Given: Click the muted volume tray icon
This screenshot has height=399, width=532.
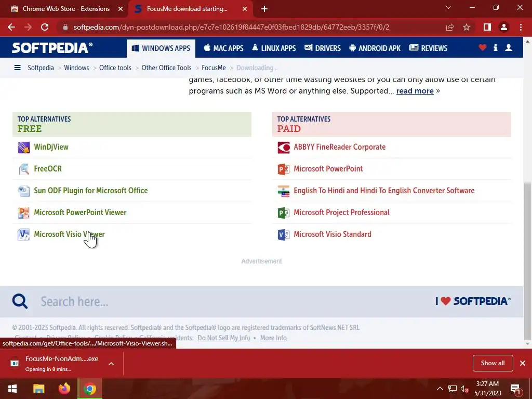Looking at the screenshot, I should [x=464, y=389].
